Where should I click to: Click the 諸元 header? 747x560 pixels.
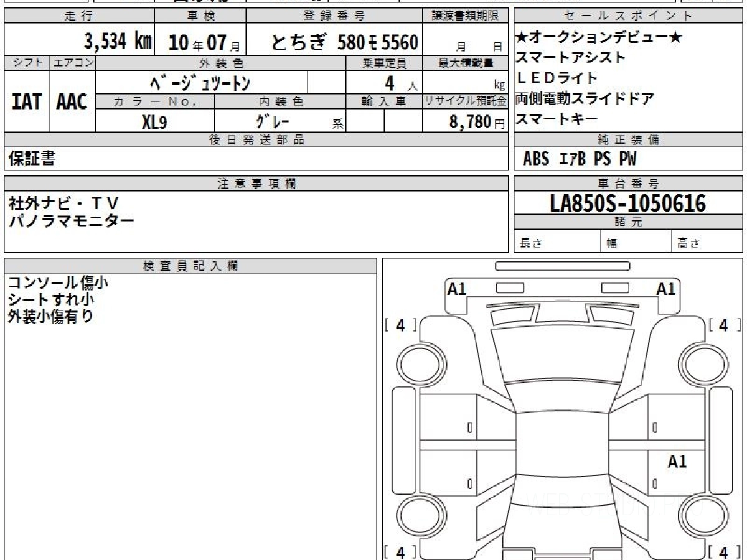click(628, 222)
